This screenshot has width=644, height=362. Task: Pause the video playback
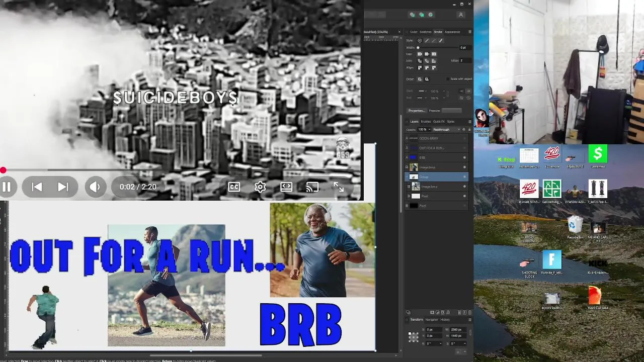click(x=7, y=187)
